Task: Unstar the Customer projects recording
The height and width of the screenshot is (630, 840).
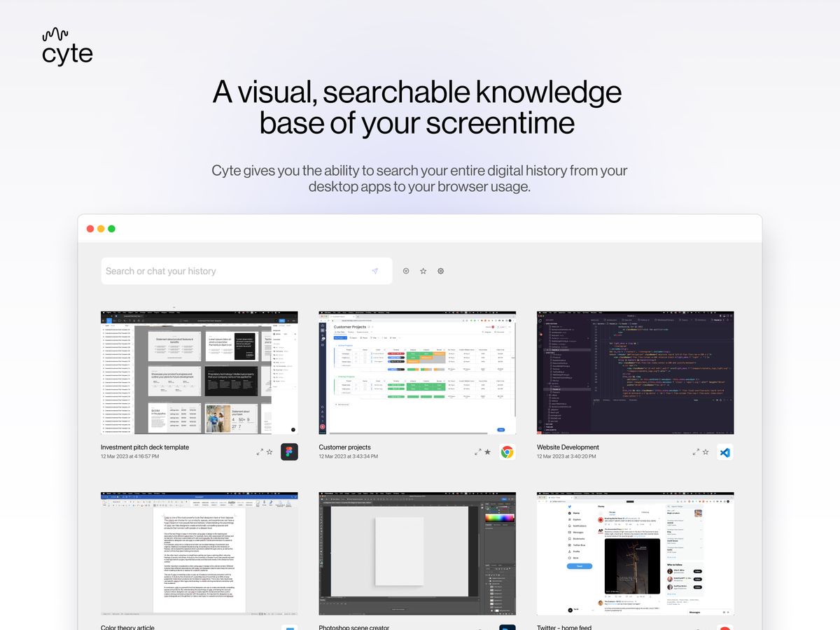Action: click(486, 451)
